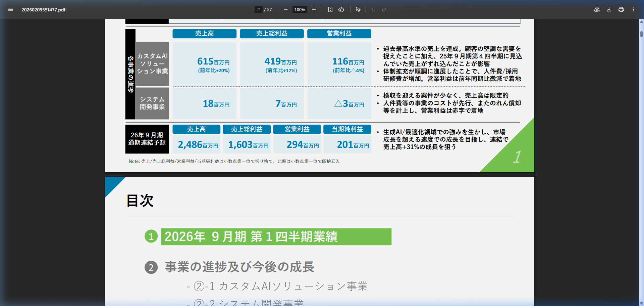644x306 pixels.
Task: Click the page number input field
Action: pyautogui.click(x=258, y=9)
